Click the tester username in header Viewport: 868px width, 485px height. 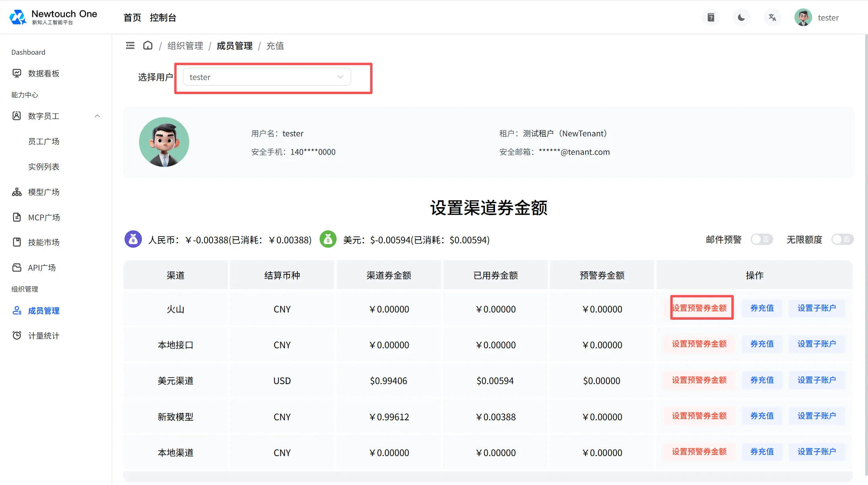[828, 18]
